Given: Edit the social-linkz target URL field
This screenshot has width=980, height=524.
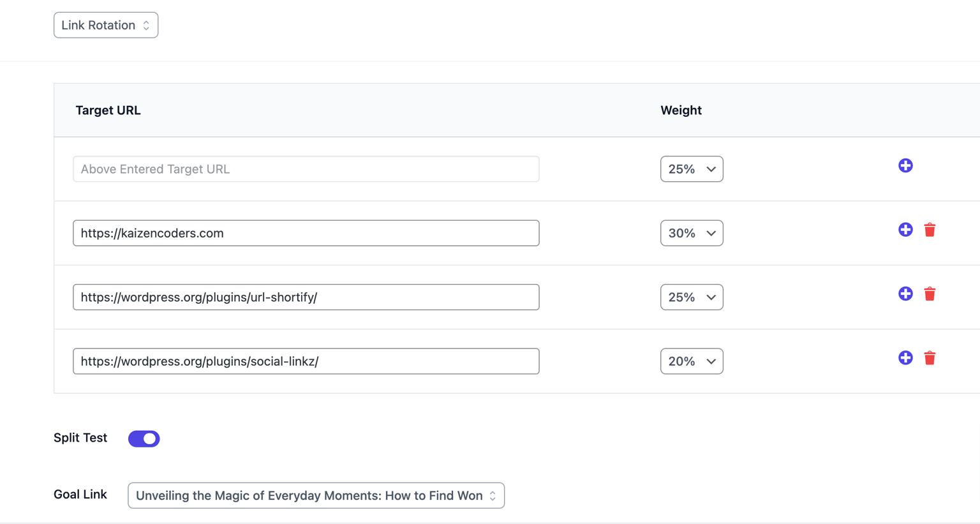Looking at the screenshot, I should click(x=306, y=361).
